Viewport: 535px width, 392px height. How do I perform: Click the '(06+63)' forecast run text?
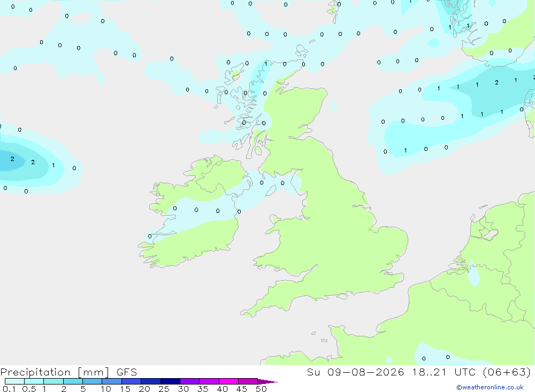click(x=507, y=372)
